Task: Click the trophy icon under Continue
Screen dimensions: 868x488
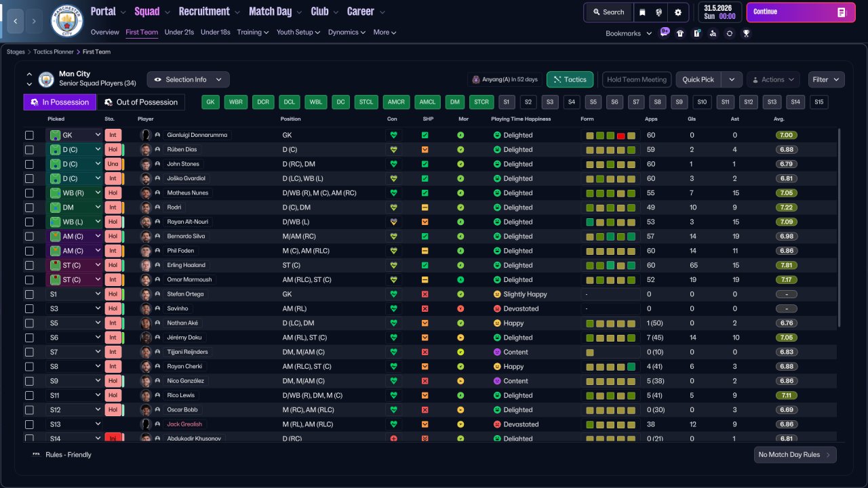Action: click(746, 33)
